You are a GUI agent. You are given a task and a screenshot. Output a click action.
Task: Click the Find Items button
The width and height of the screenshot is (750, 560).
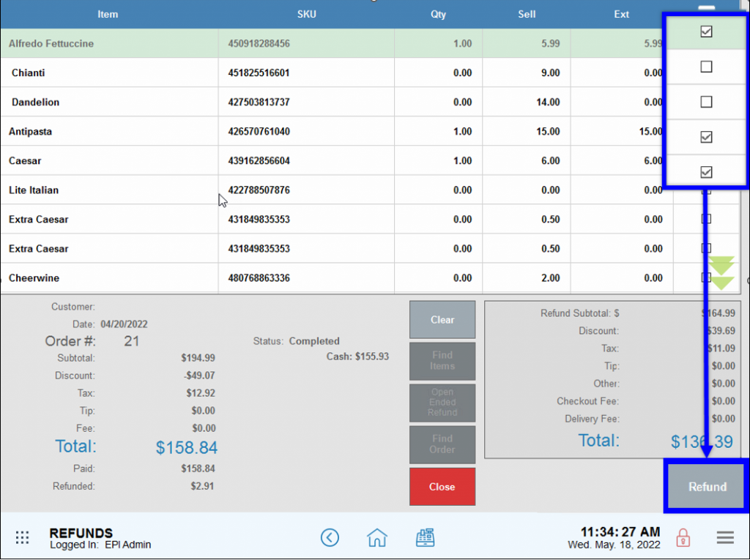click(442, 361)
